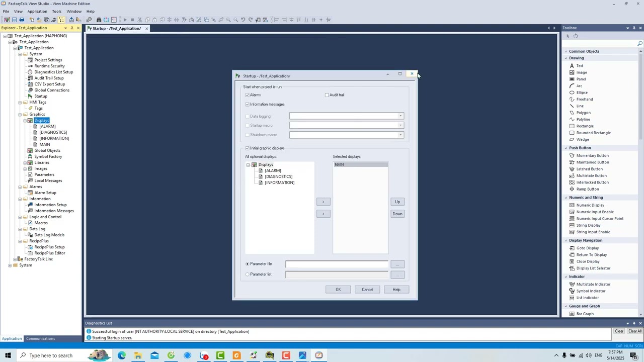Click the Print icon in the toolbar
The image size is (644, 362).
point(22,20)
